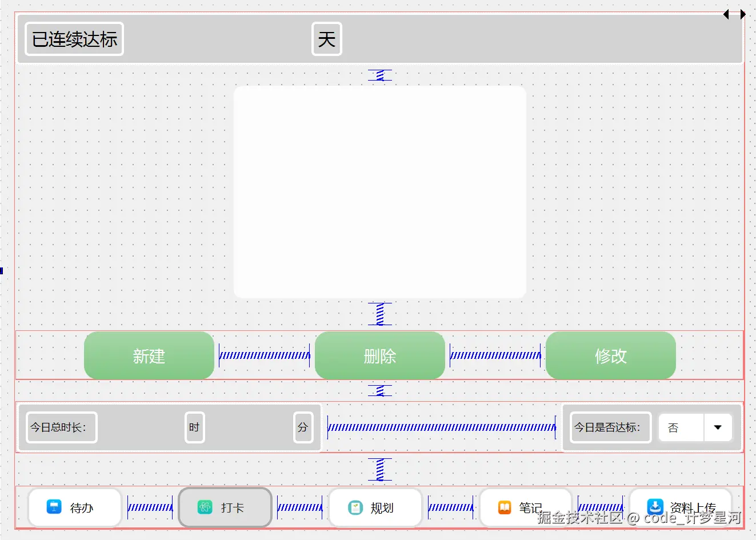756x540 pixels.
Task: Click the 天 label
Action: pos(327,39)
